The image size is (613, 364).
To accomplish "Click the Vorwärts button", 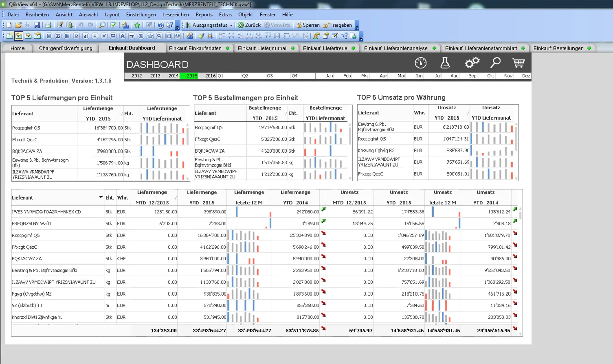I will click(277, 25).
